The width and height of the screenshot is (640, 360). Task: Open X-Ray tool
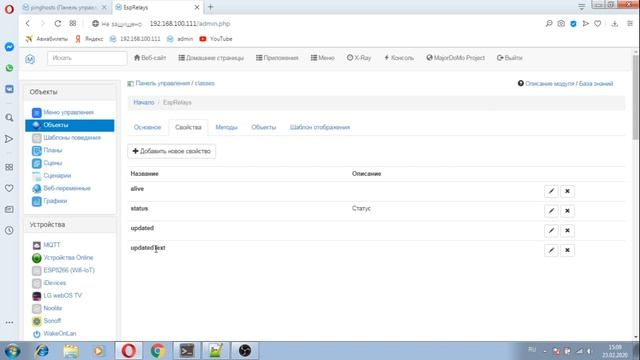pos(359,58)
